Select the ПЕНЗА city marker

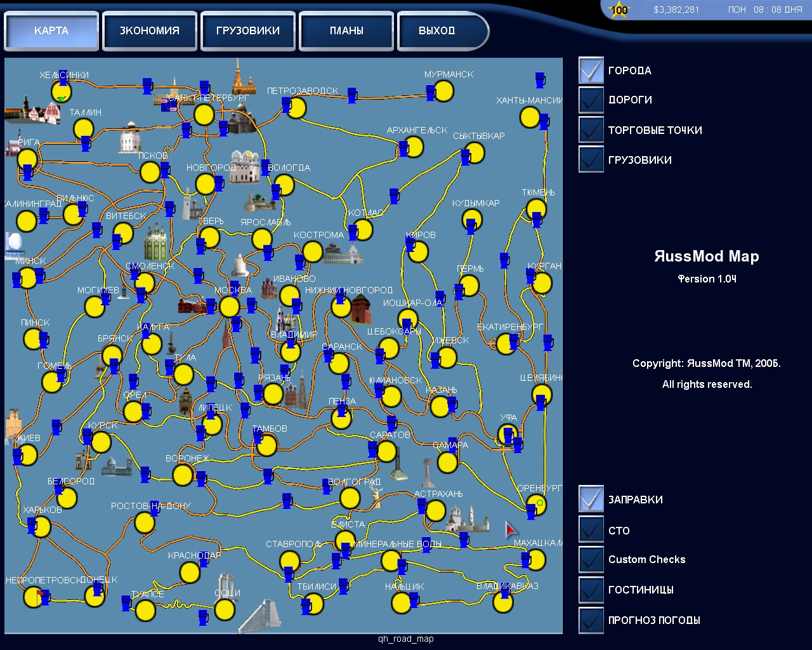341,418
